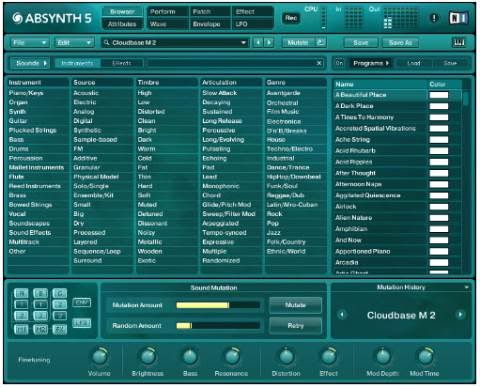Open the Wave tab
The height and width of the screenshot is (387, 480).
click(168, 24)
